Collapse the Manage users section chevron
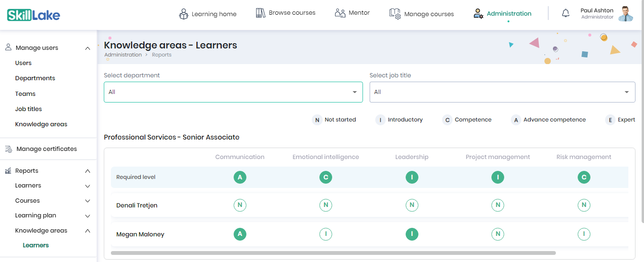644x262 pixels. pyautogui.click(x=88, y=48)
